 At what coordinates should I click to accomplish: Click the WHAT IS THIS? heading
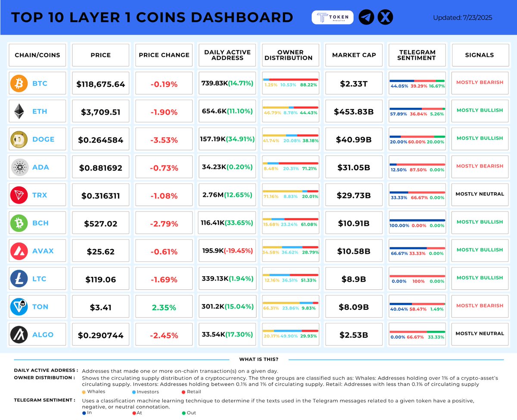(x=258, y=359)
